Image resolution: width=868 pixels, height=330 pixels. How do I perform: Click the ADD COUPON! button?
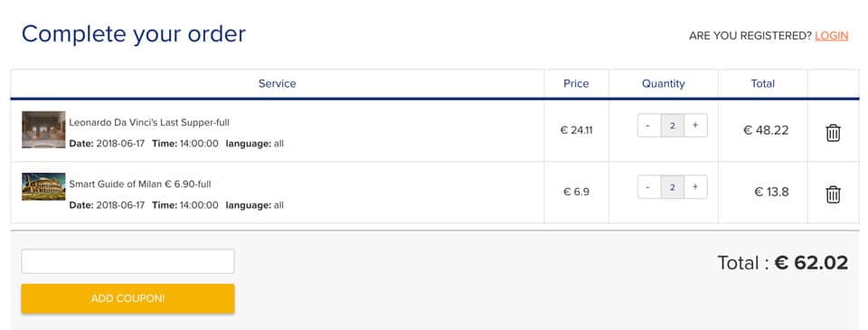click(x=127, y=298)
